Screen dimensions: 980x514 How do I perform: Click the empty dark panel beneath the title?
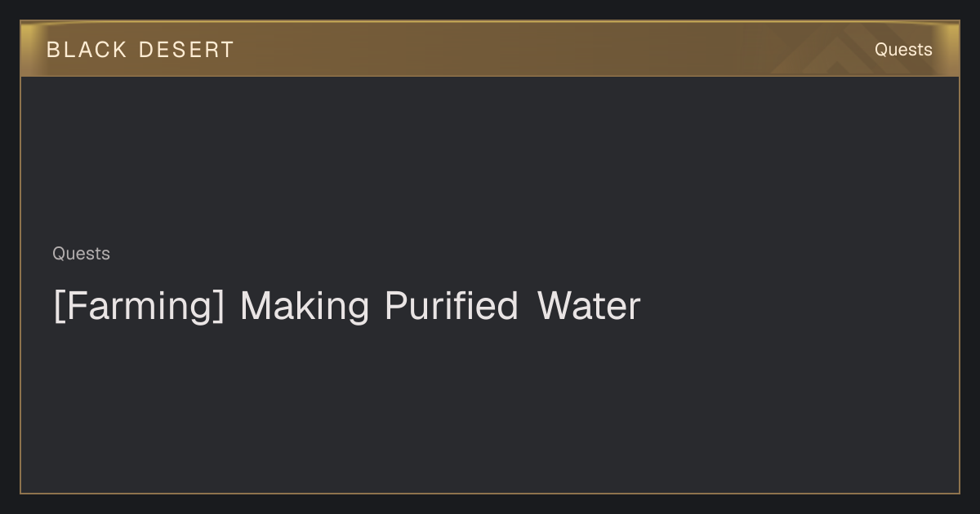pos(490,408)
